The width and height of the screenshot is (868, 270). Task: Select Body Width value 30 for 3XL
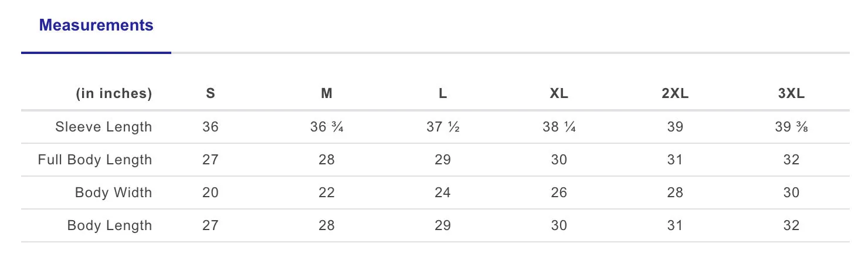click(791, 193)
